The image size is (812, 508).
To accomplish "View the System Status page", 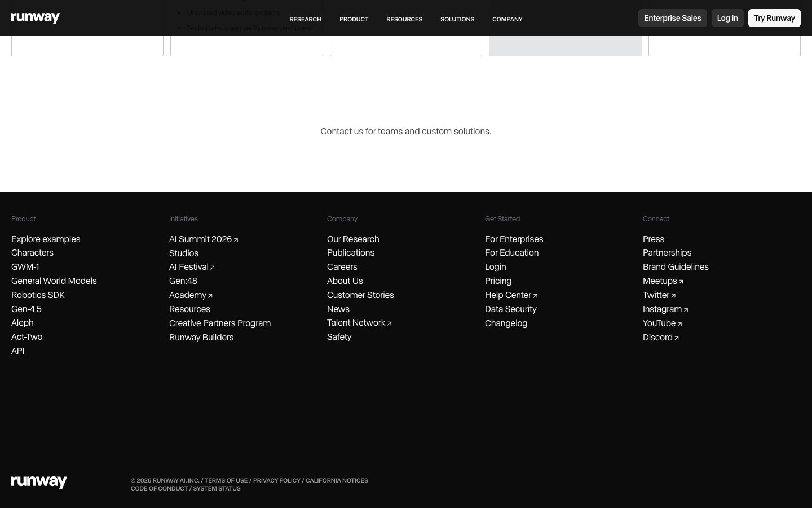I will pos(217,488).
